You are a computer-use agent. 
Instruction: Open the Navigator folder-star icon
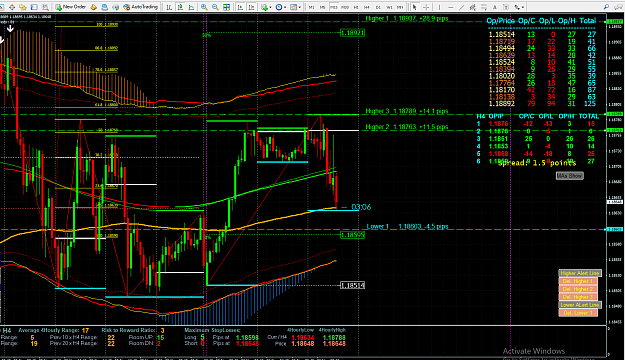click(23, 7)
